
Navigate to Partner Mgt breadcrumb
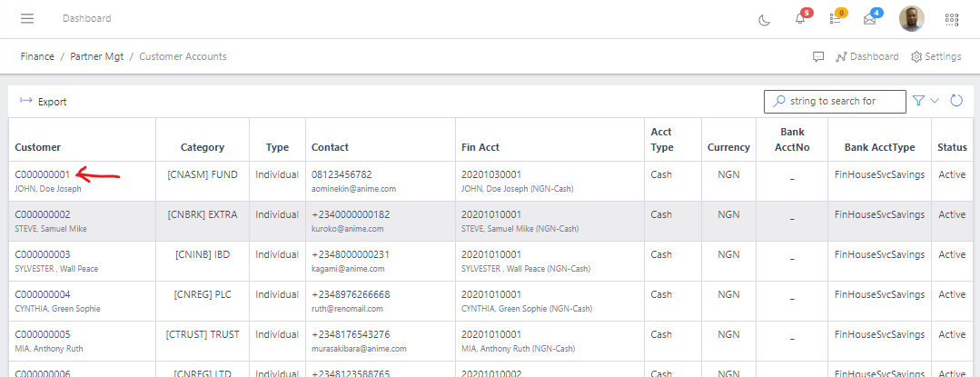pos(96,56)
